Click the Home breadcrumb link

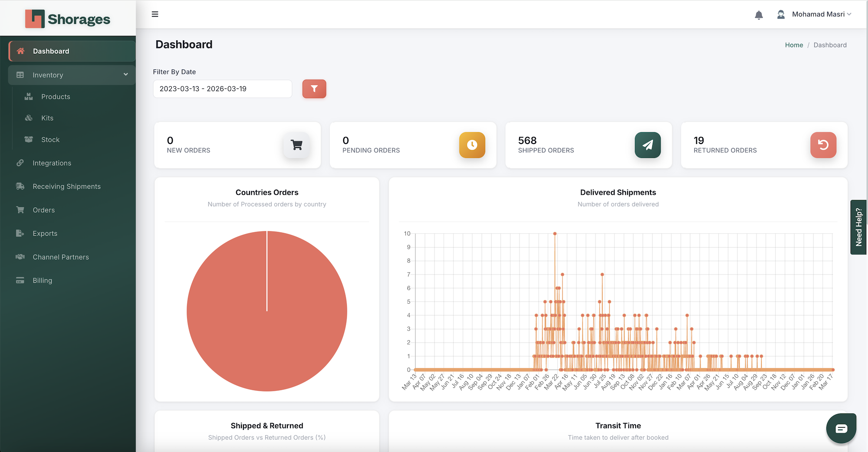coord(794,45)
